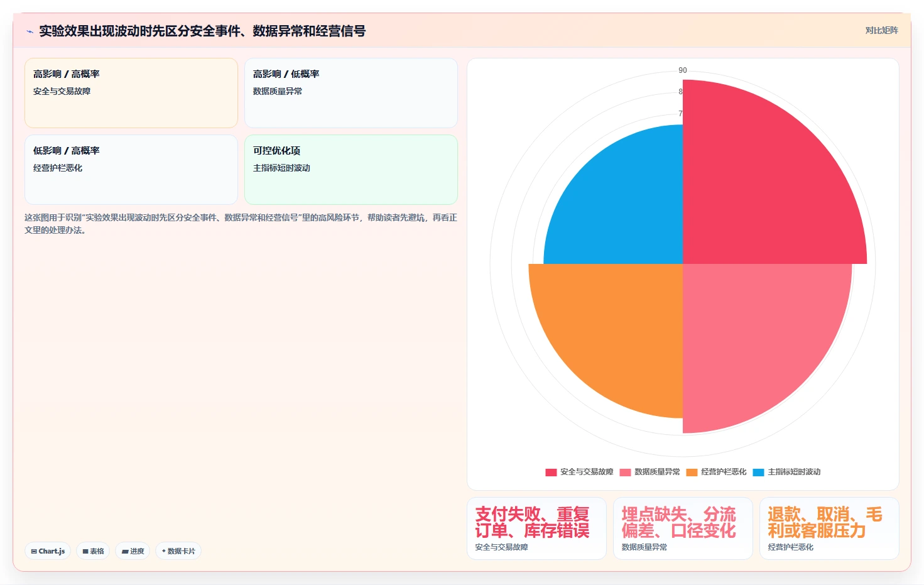Click 数据质量异常 caption under the pink data card
This screenshot has width=924, height=585.
click(644, 547)
